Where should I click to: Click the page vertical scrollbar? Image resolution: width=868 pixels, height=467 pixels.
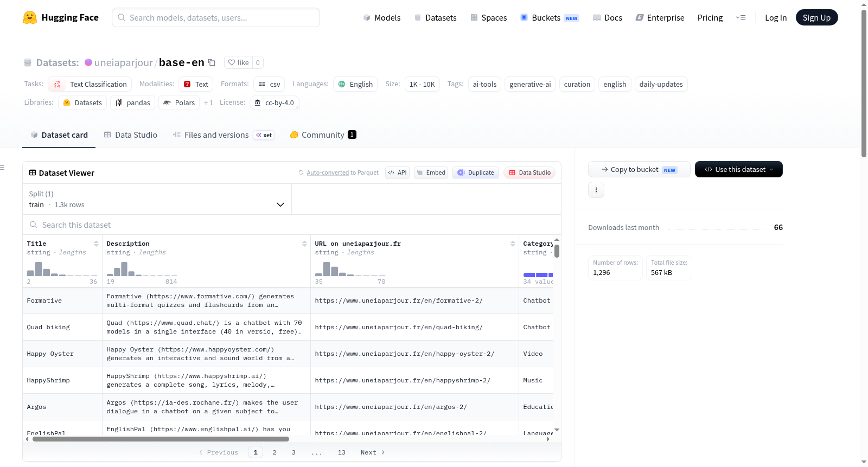(864, 84)
